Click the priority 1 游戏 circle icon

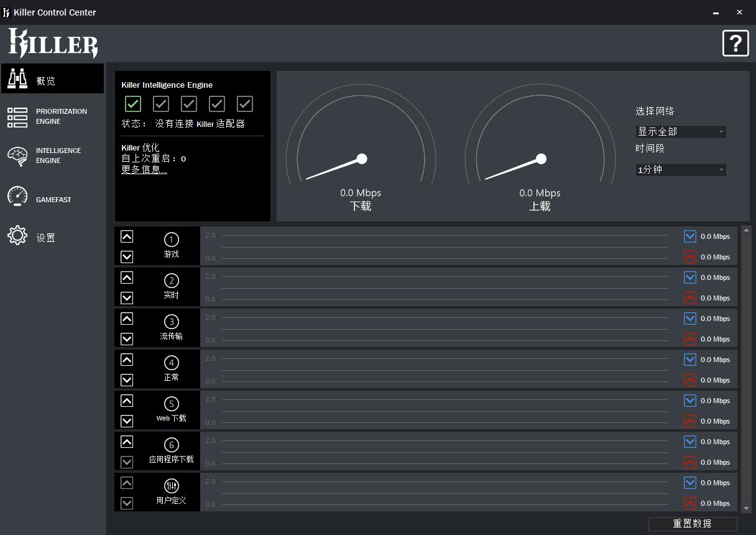tap(172, 240)
